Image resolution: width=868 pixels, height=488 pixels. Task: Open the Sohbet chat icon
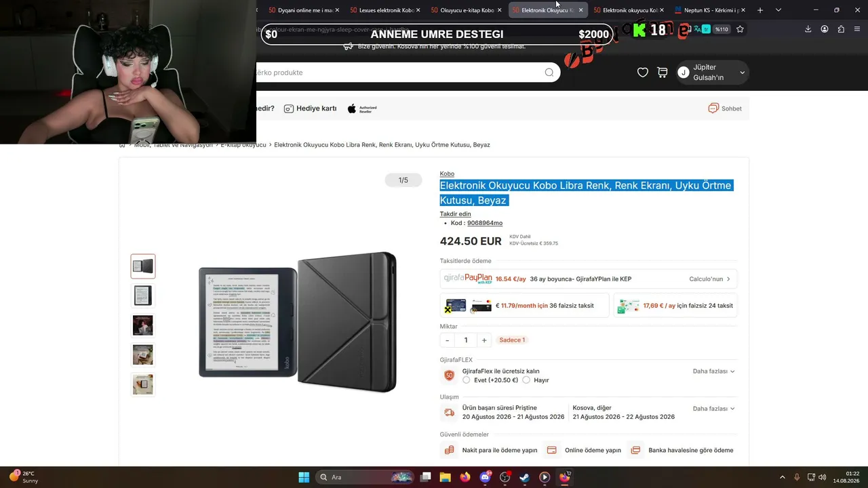pyautogui.click(x=713, y=108)
